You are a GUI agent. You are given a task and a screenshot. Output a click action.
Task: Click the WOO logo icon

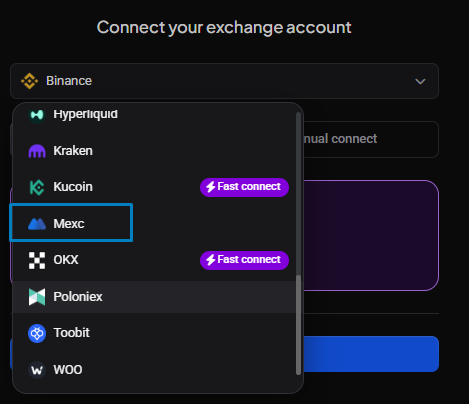coord(37,370)
